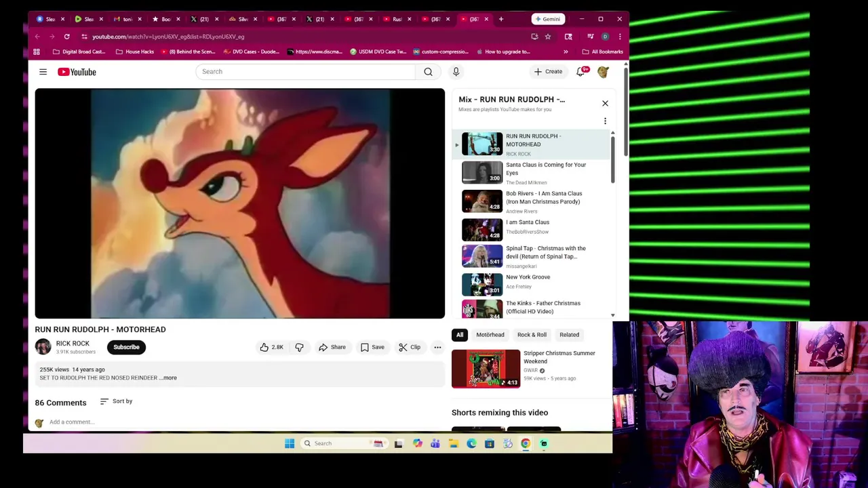Screen dimensions: 868x488
Task: Select the Rock & Roll filter chip
Action: pyautogui.click(x=532, y=335)
